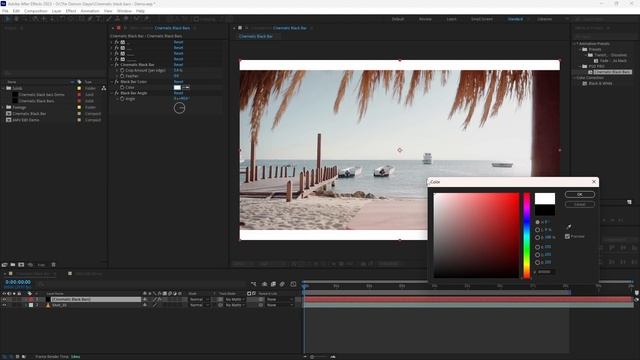The image size is (640, 360).
Task: Click the Motion Blur enable icon in timeline
Action: coord(282,284)
